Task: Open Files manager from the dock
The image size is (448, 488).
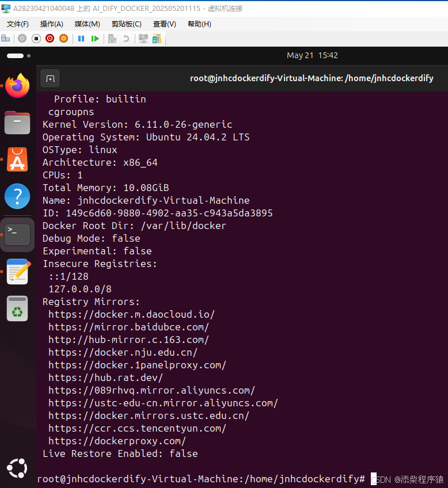Action: [x=17, y=123]
